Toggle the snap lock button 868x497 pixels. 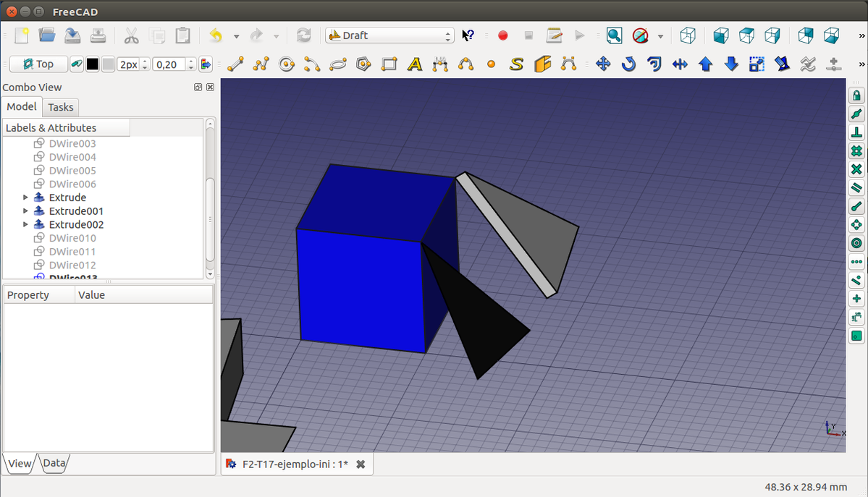point(856,95)
